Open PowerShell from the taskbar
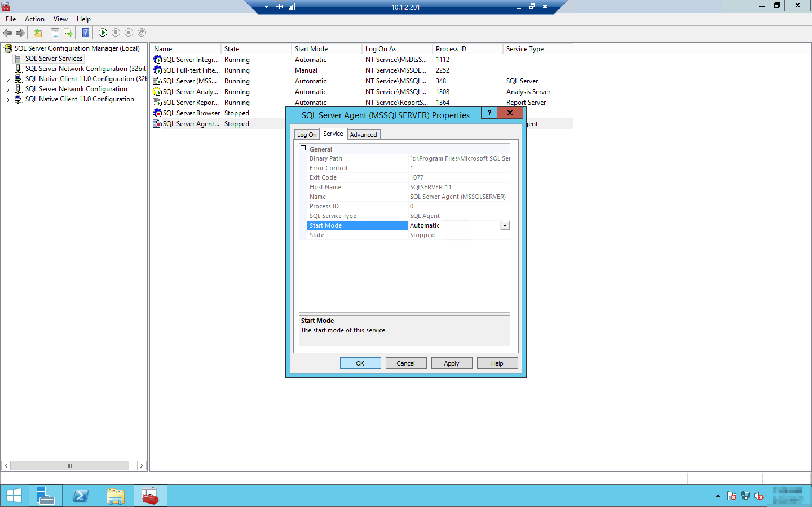812x507 pixels. point(81,496)
